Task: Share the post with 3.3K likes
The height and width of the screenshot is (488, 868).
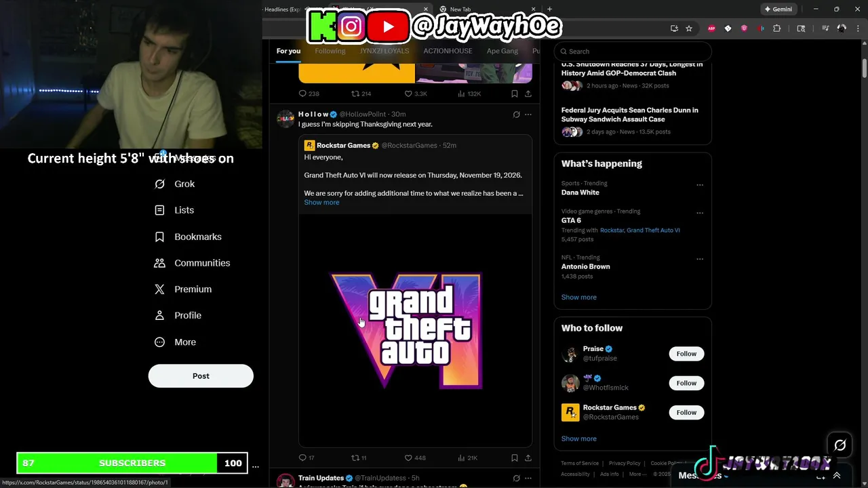Action: [x=528, y=94]
